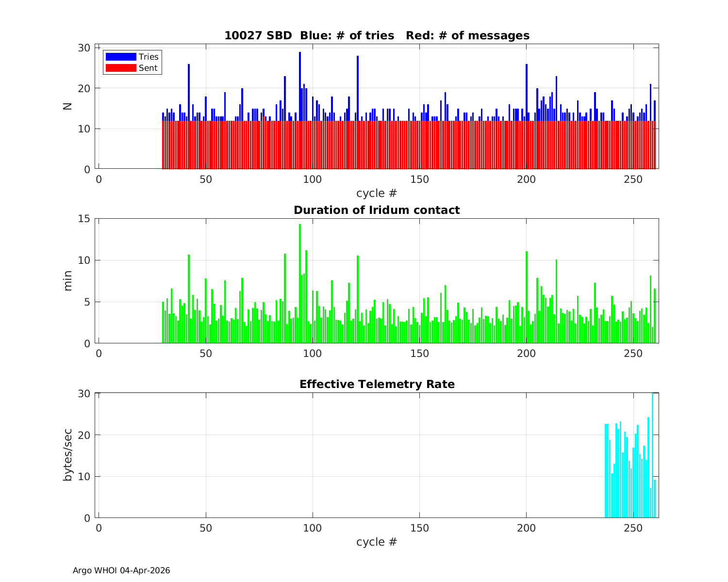Click the 'min' y-axis label
The width and height of the screenshot is (728, 582).
67,281
